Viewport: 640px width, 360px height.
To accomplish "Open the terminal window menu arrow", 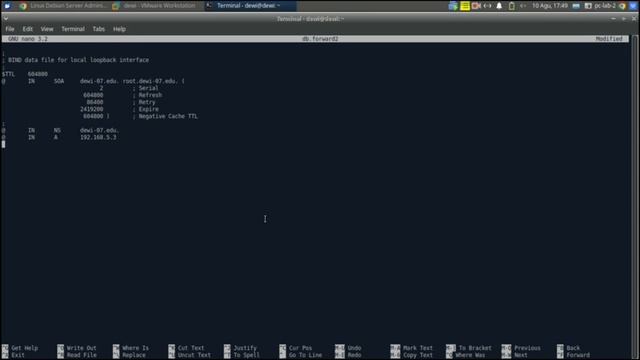I will 6,18.
